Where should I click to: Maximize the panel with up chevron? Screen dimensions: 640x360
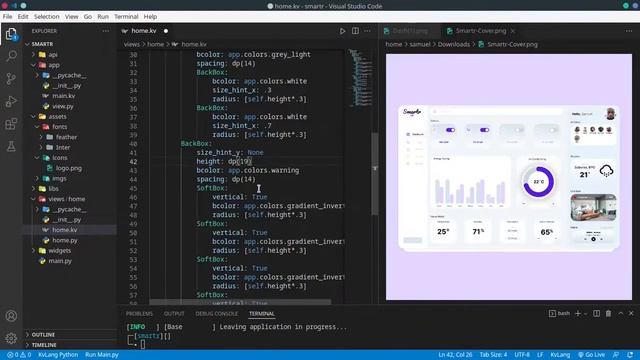pyautogui.click(x=620, y=313)
